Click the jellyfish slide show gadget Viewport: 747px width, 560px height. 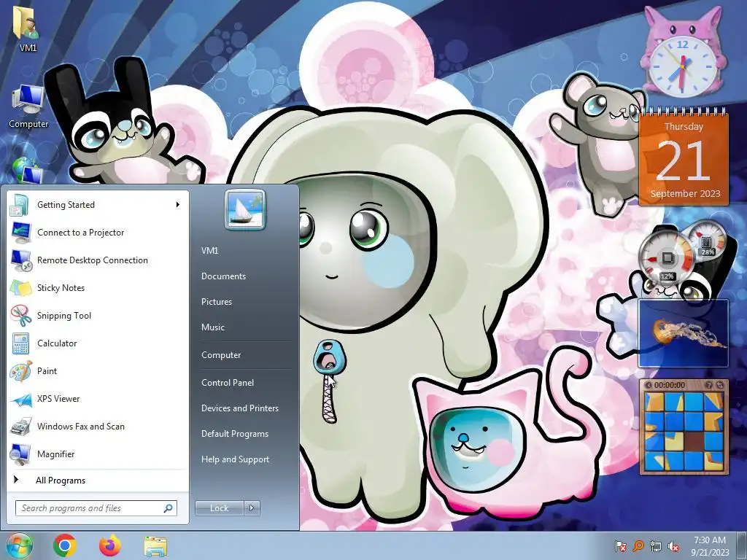coord(684,333)
